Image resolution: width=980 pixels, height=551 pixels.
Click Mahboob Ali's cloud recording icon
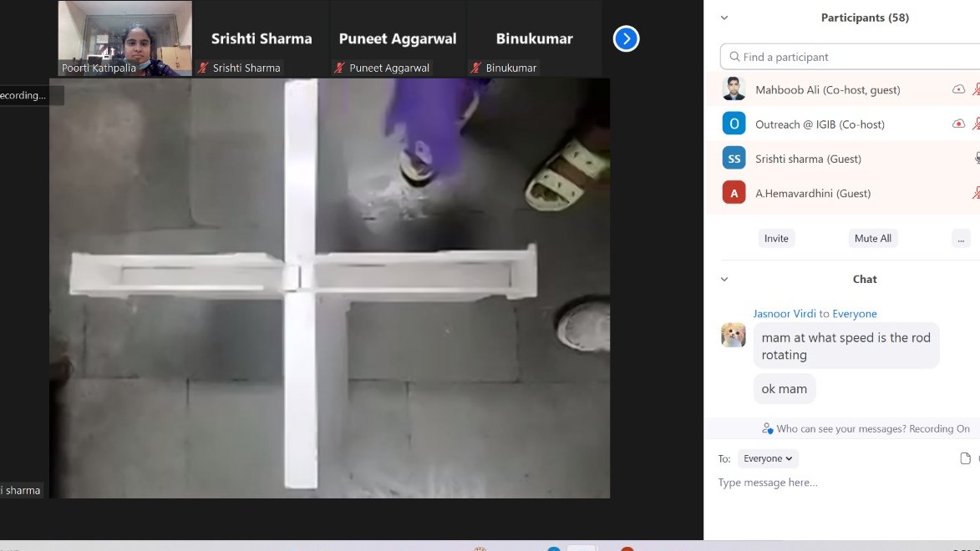click(958, 89)
